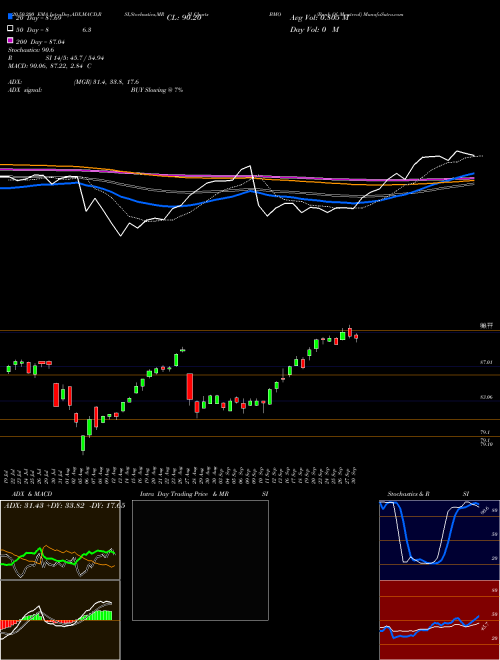This screenshot has height=660, width=500.
Task: Click the 83.06 price axis label
Action: tap(486, 397)
